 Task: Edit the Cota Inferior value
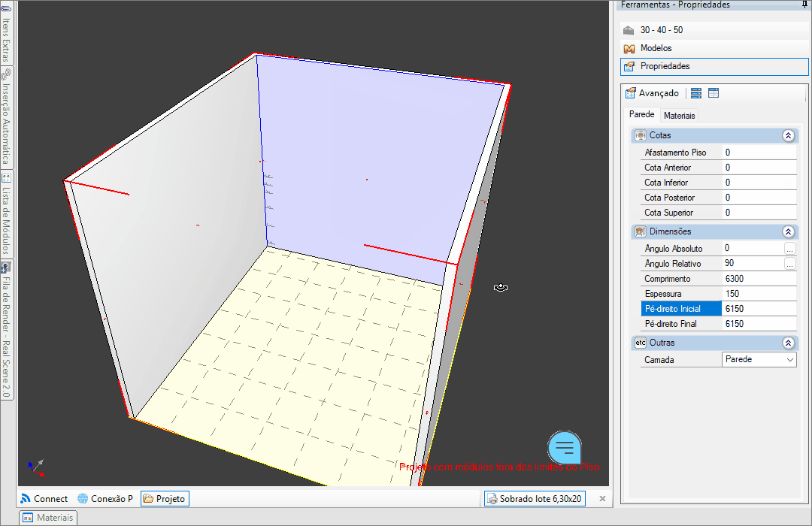coord(759,183)
